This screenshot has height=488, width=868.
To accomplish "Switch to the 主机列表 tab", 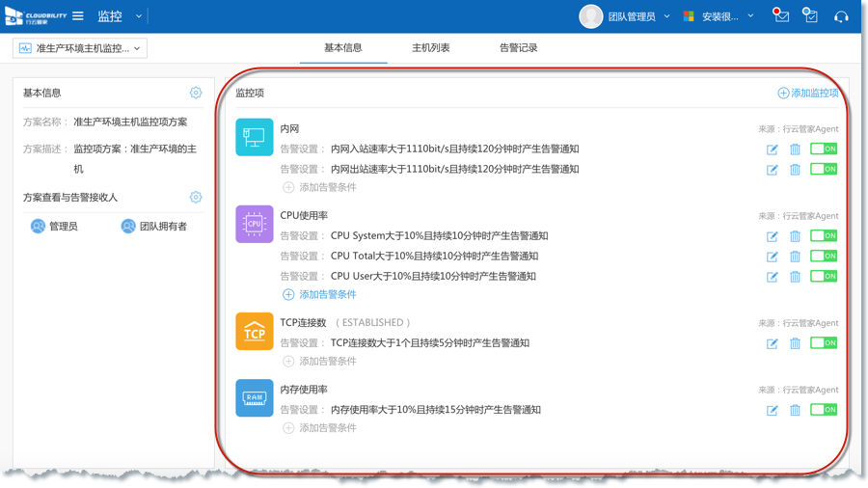I will [430, 47].
